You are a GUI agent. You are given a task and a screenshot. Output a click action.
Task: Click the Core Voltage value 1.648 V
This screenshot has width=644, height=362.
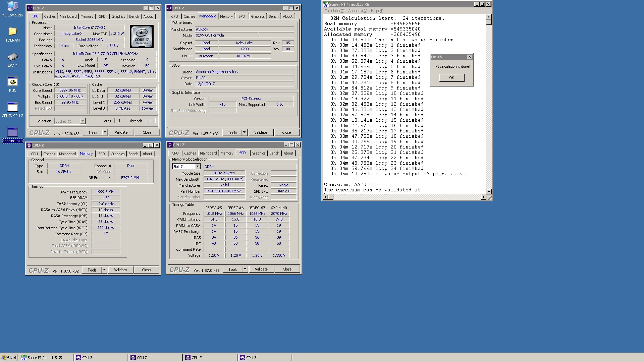(112, 46)
